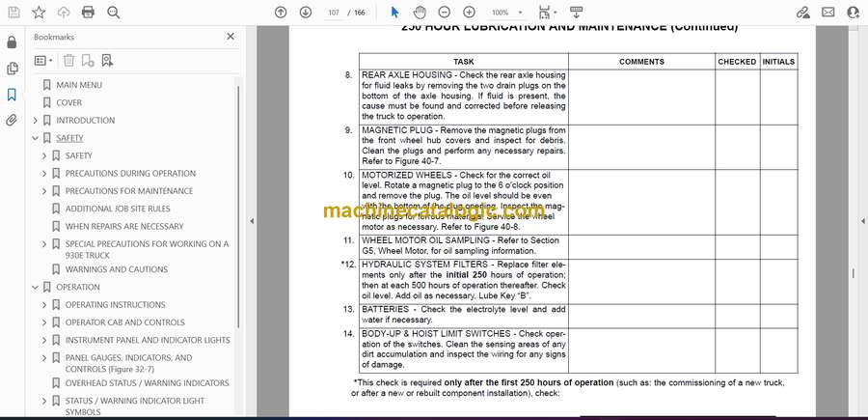Click the CHECKED column header
The height and width of the screenshot is (420, 868).
[x=737, y=62]
